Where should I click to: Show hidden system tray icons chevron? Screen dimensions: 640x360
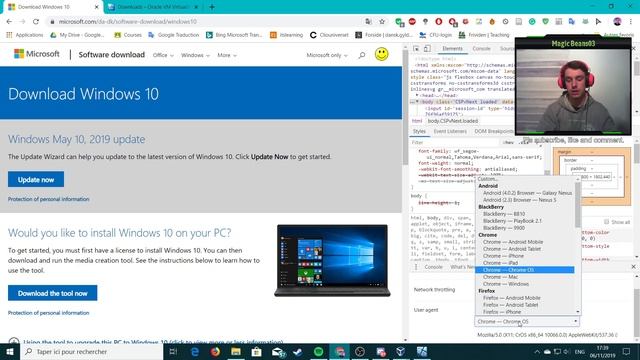(537, 351)
